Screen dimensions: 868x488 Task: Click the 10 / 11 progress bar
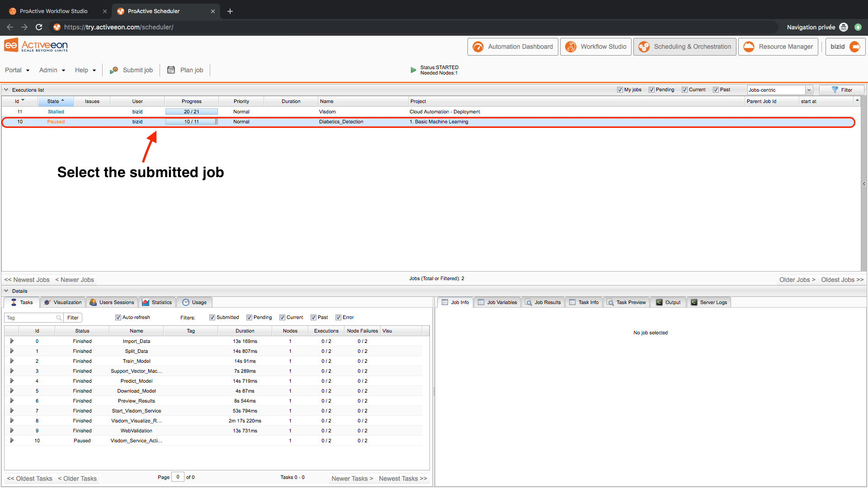click(x=191, y=122)
